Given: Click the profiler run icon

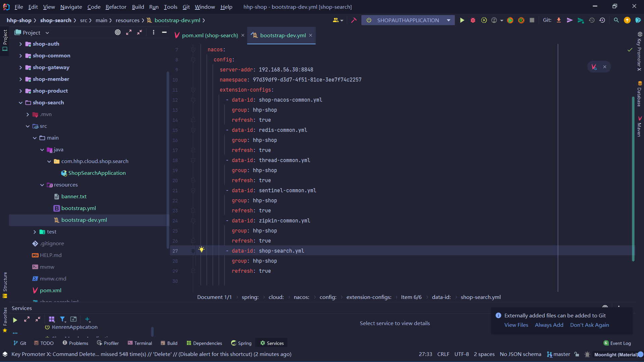Looking at the screenshot, I should click(x=494, y=20).
